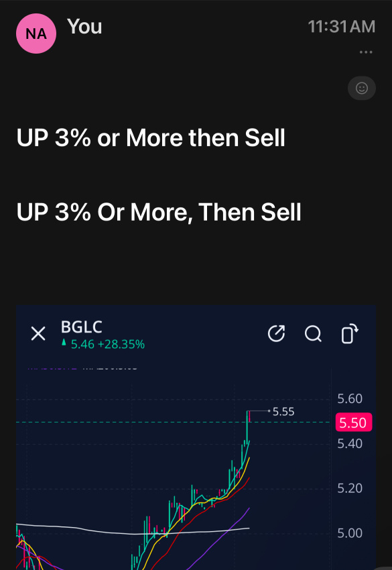Select the message text UP 3% or More then Sell
Image resolution: width=392 pixels, height=570 pixels.
151,137
